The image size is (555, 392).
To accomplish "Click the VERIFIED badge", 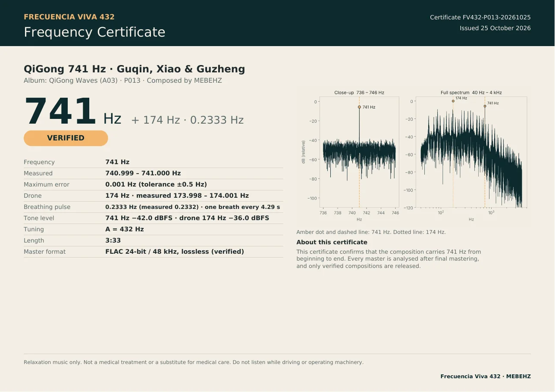I will coord(66,138).
